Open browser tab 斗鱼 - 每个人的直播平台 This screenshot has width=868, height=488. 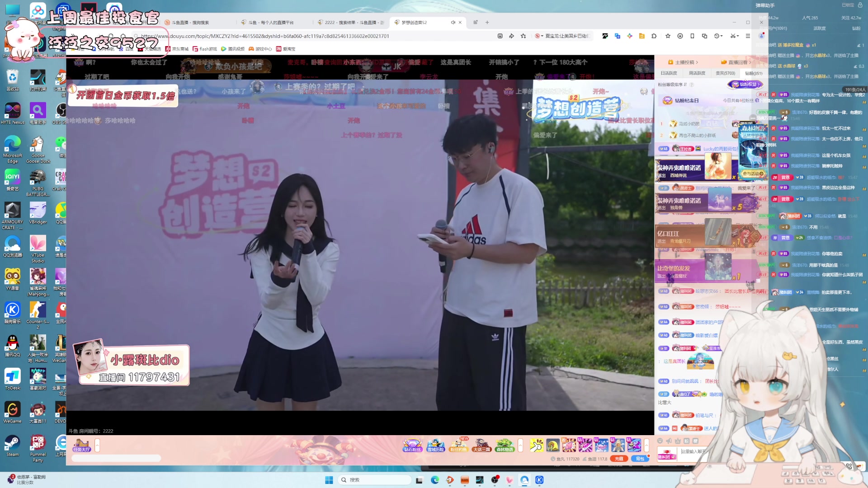pyautogui.click(x=274, y=23)
